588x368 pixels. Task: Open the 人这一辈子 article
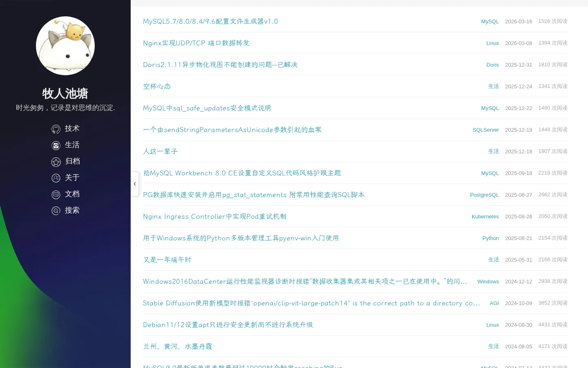click(160, 151)
